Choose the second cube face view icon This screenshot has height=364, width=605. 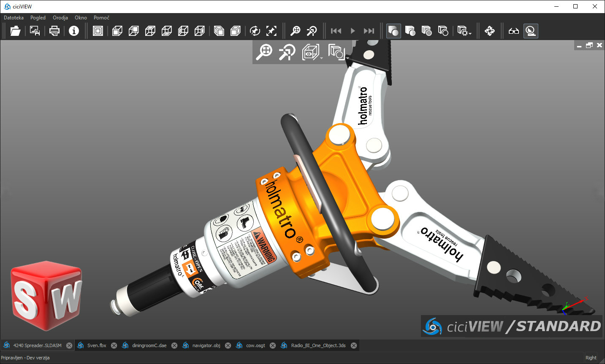[x=134, y=31]
